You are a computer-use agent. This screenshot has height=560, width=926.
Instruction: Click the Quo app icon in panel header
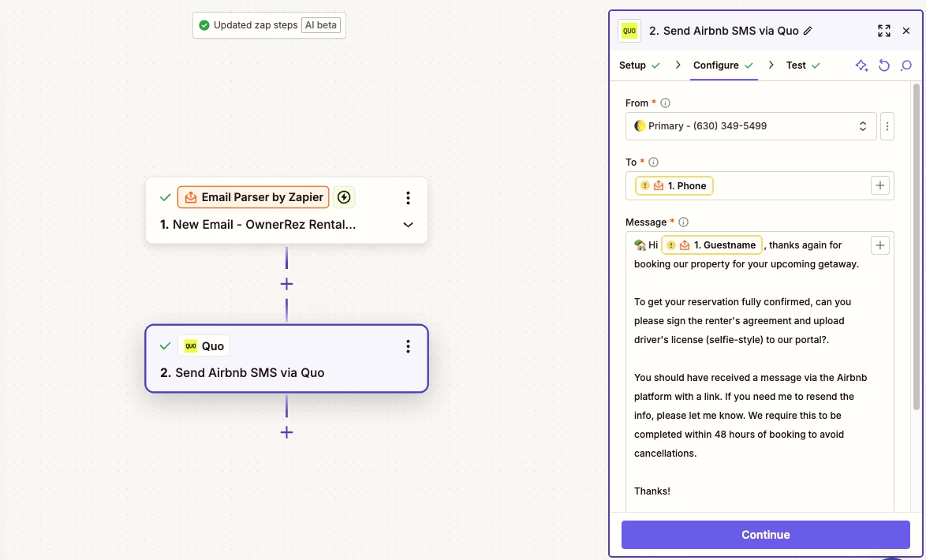click(x=629, y=31)
